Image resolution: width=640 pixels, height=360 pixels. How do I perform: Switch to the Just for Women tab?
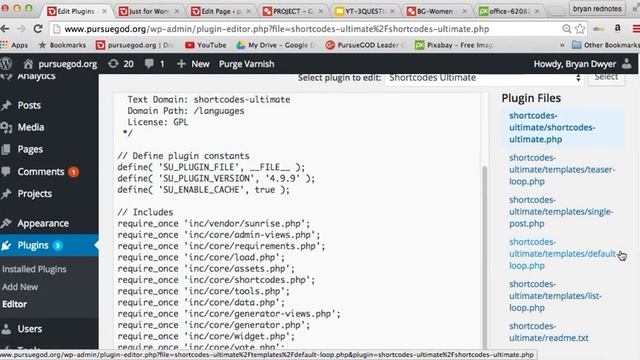148,11
